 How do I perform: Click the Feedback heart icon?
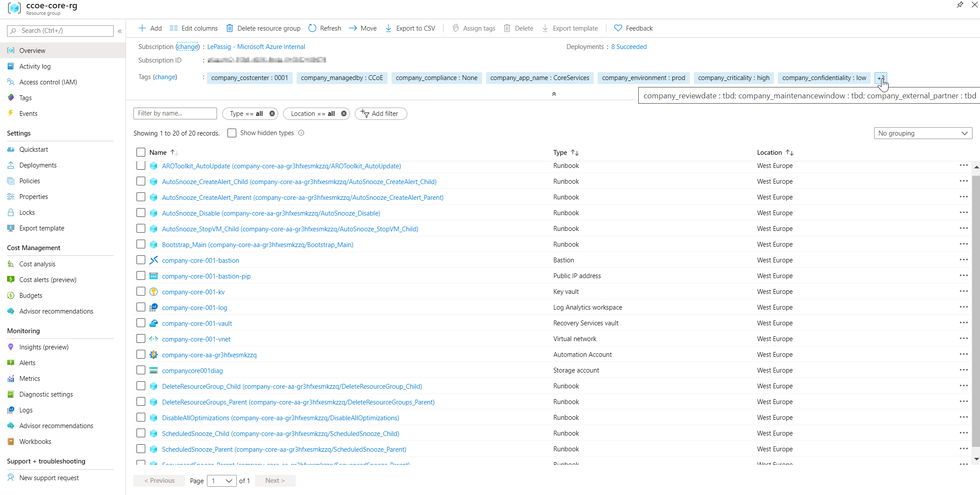click(618, 28)
